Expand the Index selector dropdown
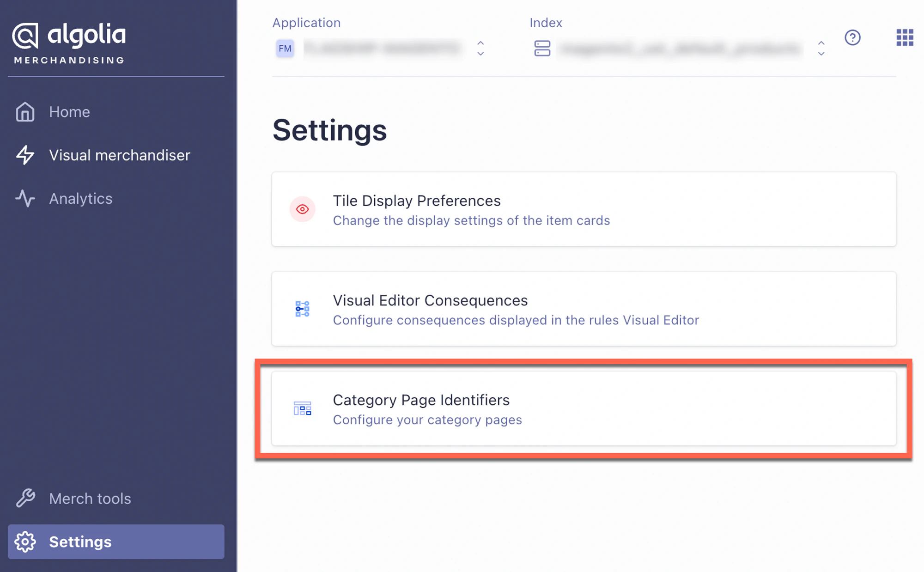 pos(821,48)
